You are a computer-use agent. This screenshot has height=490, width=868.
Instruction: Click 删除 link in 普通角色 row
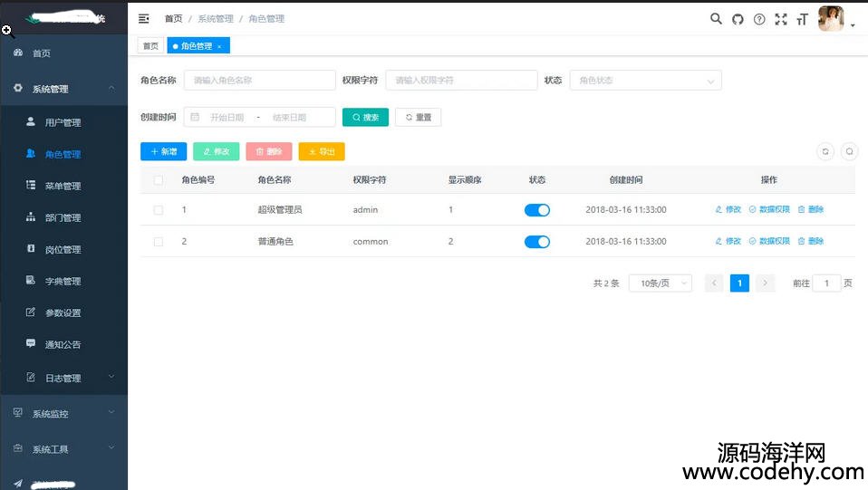tap(810, 241)
